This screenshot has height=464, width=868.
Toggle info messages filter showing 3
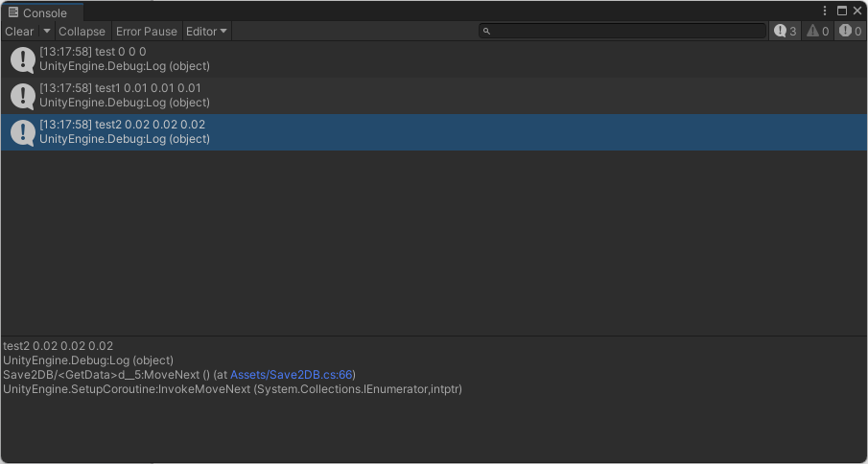tap(785, 32)
